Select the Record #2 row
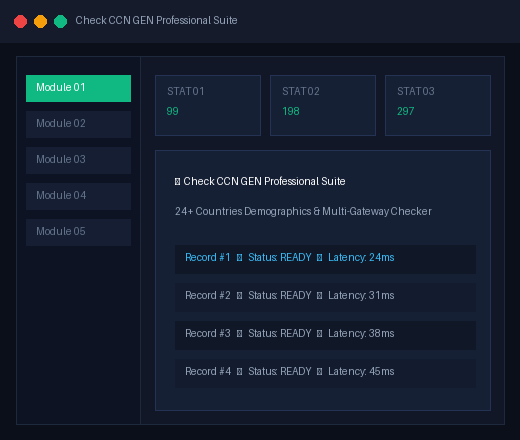Image resolution: width=520 pixels, height=440 pixels. (325, 297)
